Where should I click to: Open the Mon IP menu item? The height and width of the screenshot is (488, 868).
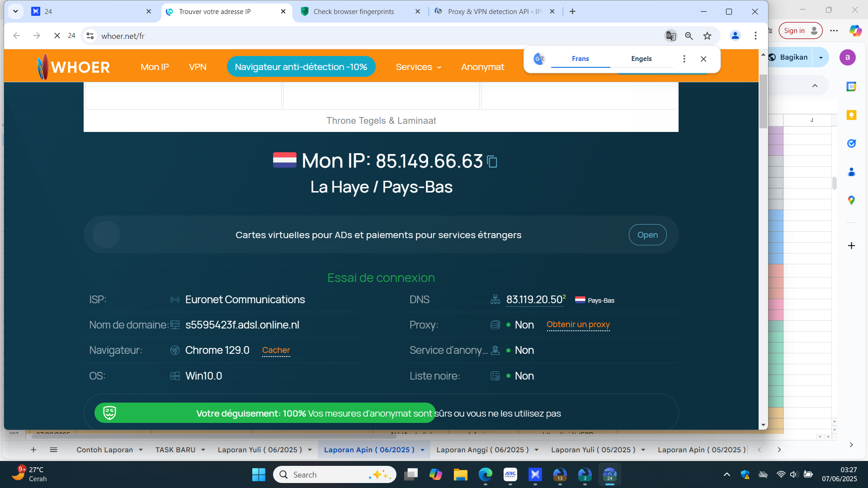click(x=155, y=67)
